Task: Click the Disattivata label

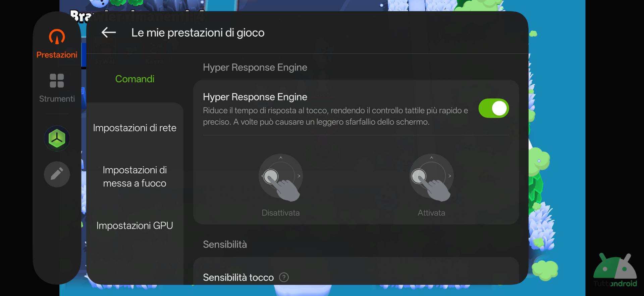Action: coord(280,213)
